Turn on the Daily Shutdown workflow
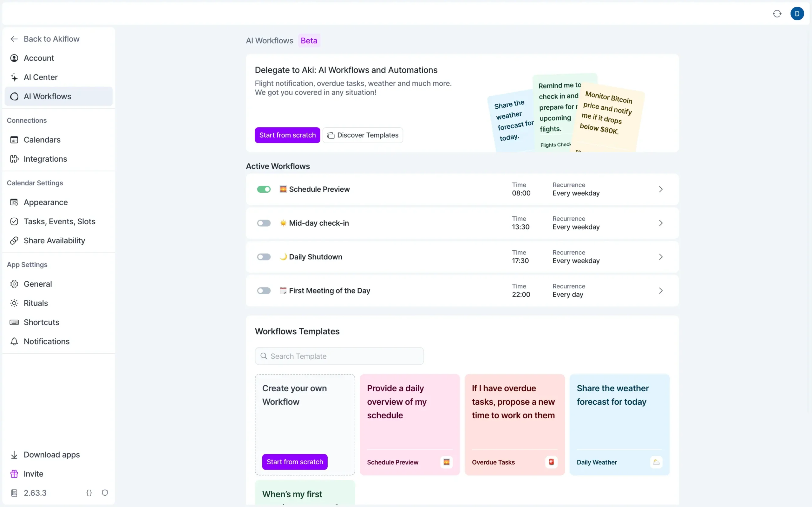 point(264,257)
